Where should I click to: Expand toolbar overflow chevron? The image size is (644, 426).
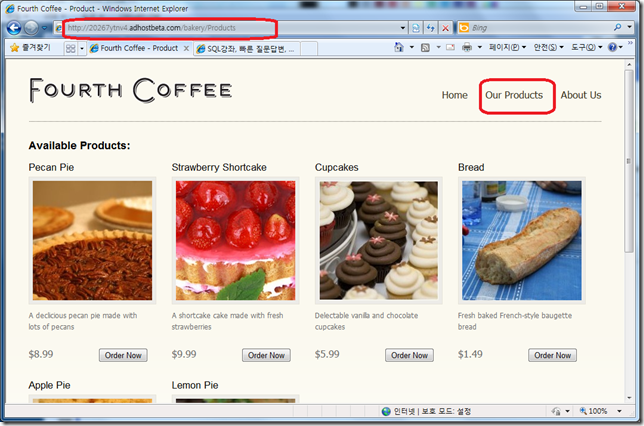[x=630, y=43]
